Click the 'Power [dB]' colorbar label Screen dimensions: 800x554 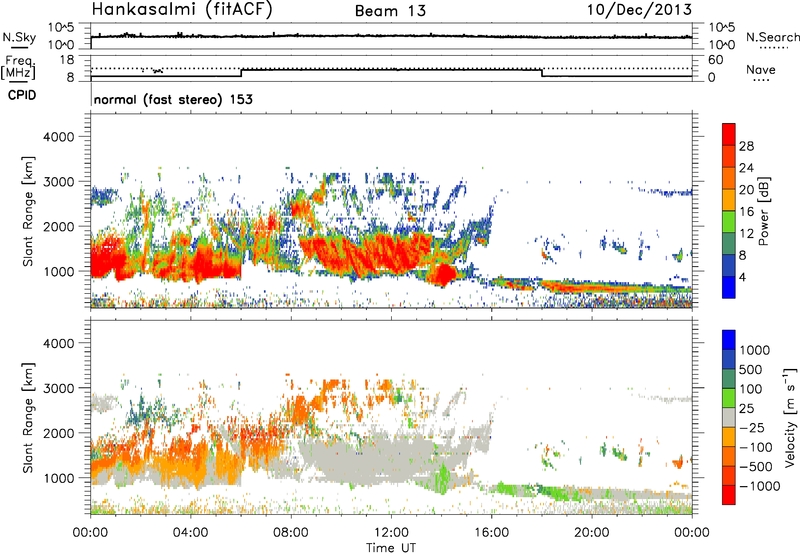pos(764,211)
